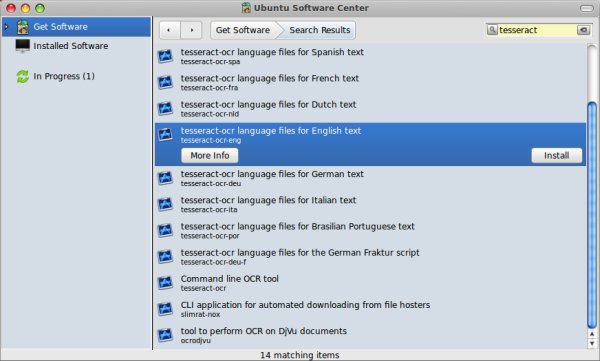Screen dimensions: 600x361
Task: Click in the tesseract search field
Action: coord(537,30)
